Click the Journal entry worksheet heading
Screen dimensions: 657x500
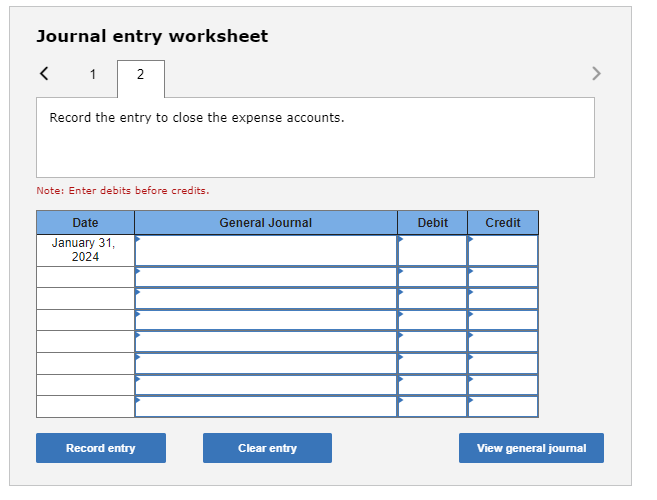(x=152, y=36)
